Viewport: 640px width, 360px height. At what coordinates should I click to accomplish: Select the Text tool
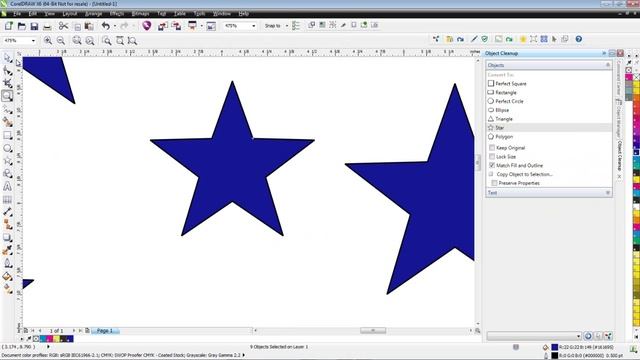click(x=7, y=187)
